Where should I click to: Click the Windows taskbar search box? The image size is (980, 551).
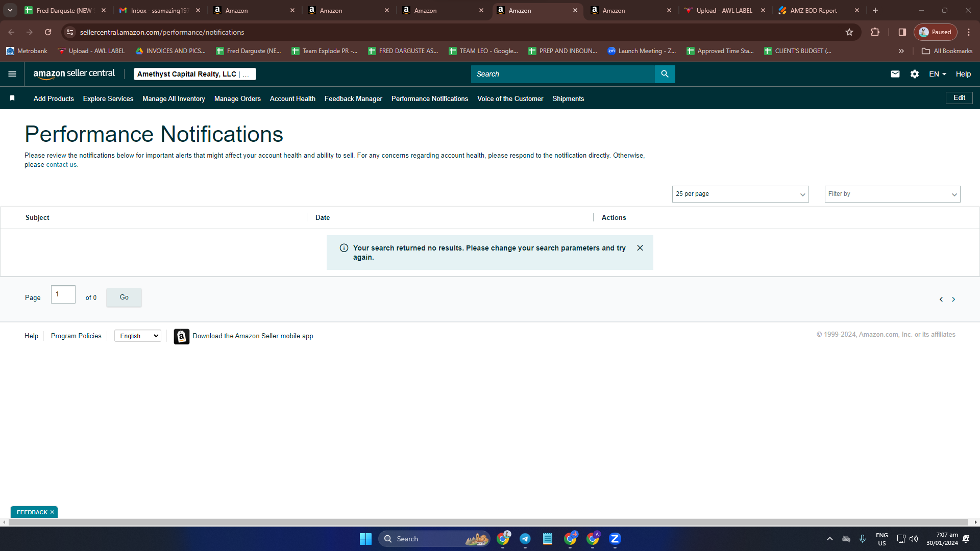[434, 539]
